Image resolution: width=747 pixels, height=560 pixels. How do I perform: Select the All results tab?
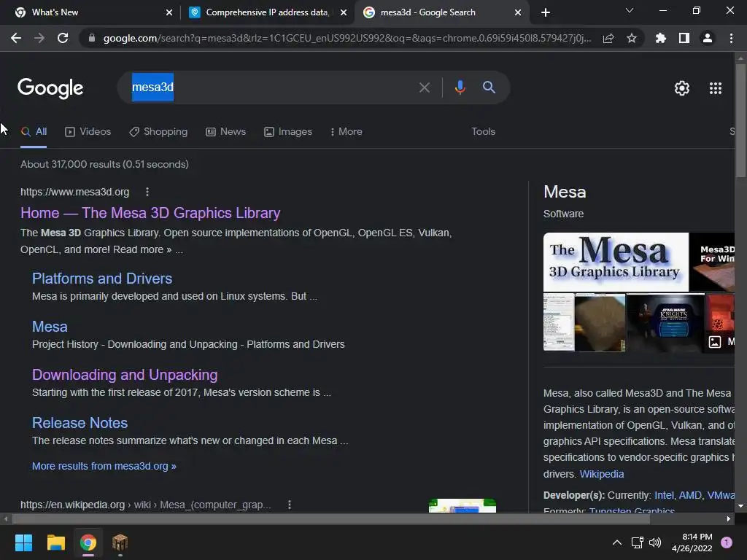(34, 132)
